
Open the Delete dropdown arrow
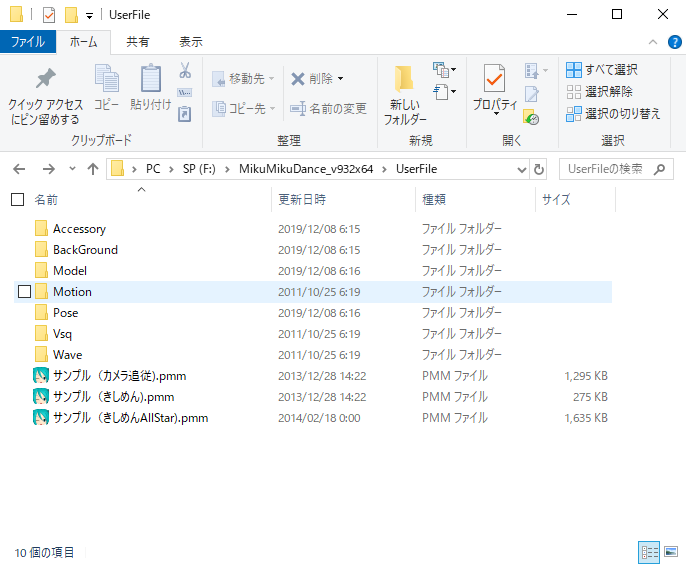point(340,79)
